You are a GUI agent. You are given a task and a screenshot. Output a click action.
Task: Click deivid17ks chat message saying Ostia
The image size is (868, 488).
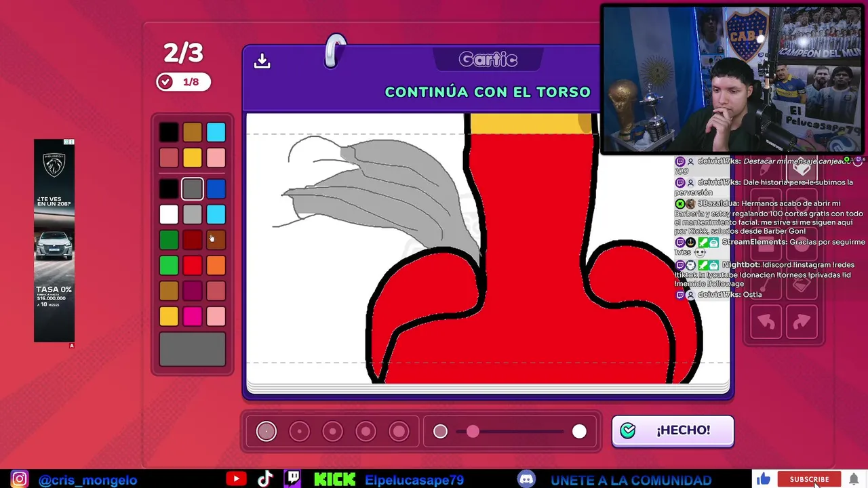(x=719, y=295)
